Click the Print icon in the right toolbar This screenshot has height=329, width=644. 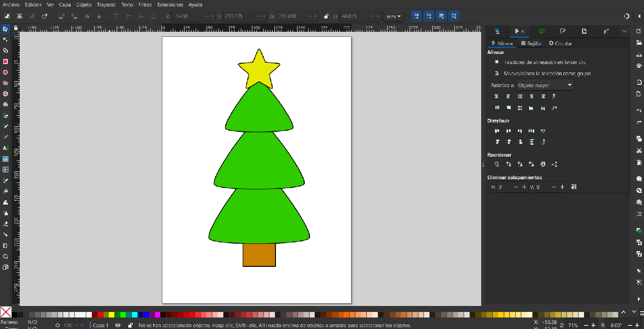pyautogui.click(x=639, y=66)
